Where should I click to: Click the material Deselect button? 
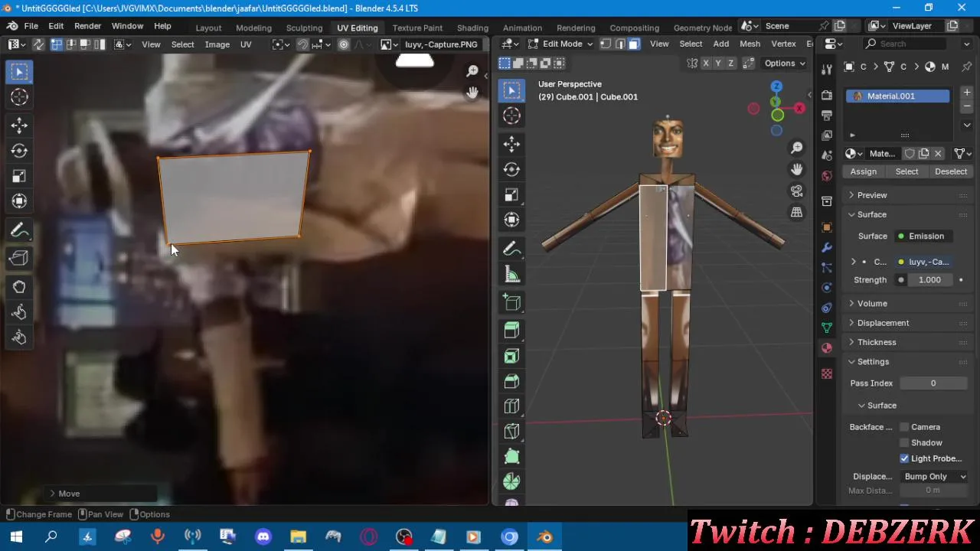click(x=951, y=171)
